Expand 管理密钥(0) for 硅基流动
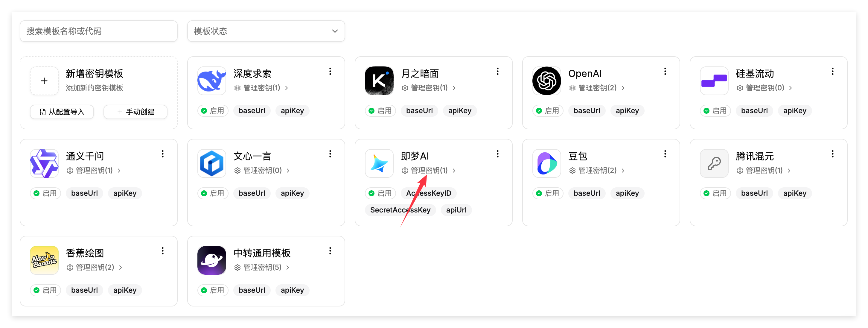 pos(764,88)
